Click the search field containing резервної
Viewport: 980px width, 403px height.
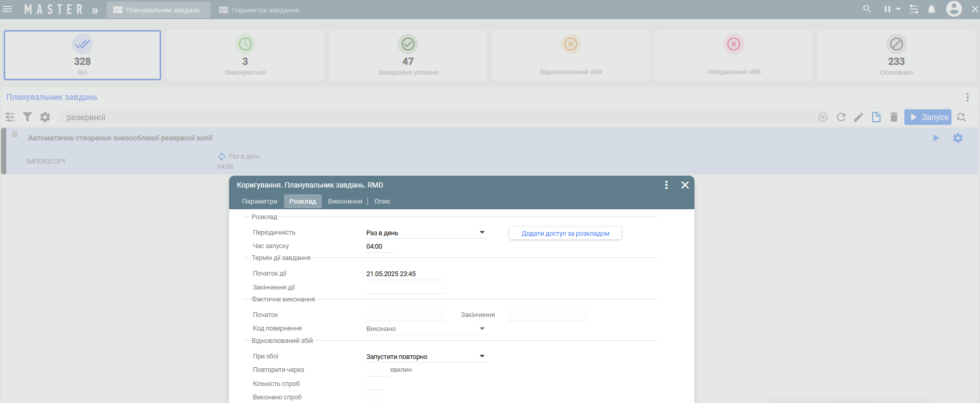tap(435, 118)
